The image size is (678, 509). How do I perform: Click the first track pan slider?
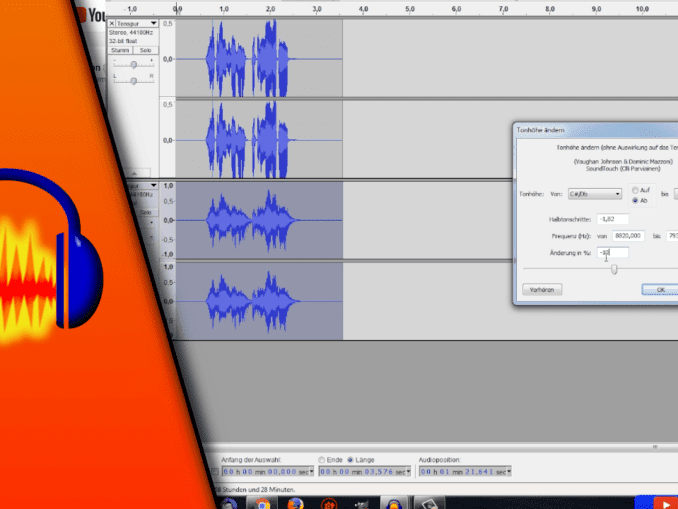click(132, 79)
